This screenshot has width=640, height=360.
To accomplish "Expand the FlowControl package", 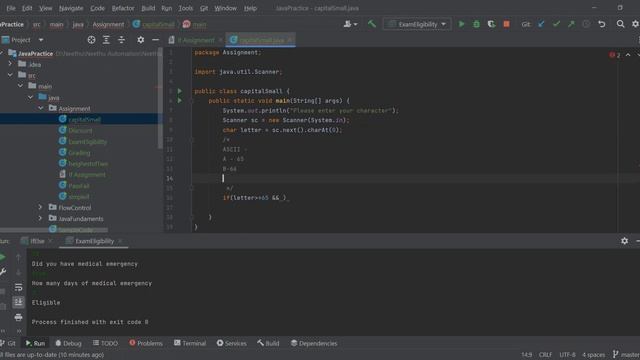I will pyautogui.click(x=40, y=207).
